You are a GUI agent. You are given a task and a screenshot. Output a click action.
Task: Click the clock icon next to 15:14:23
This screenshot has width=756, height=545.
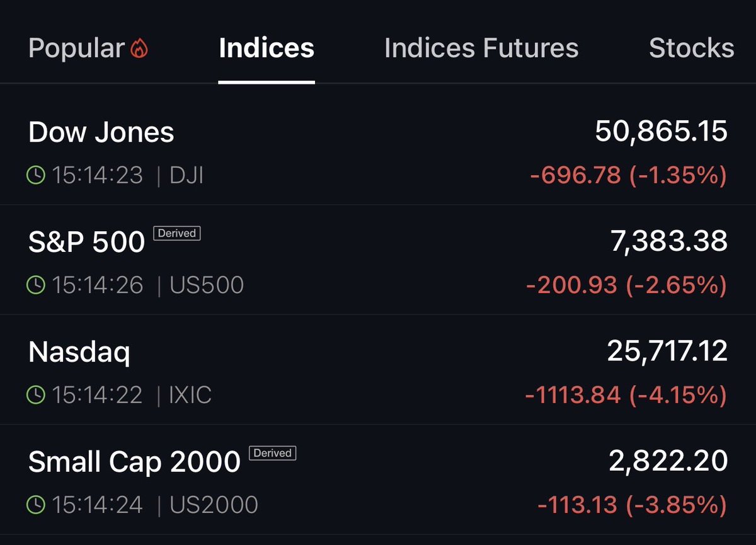coord(37,175)
